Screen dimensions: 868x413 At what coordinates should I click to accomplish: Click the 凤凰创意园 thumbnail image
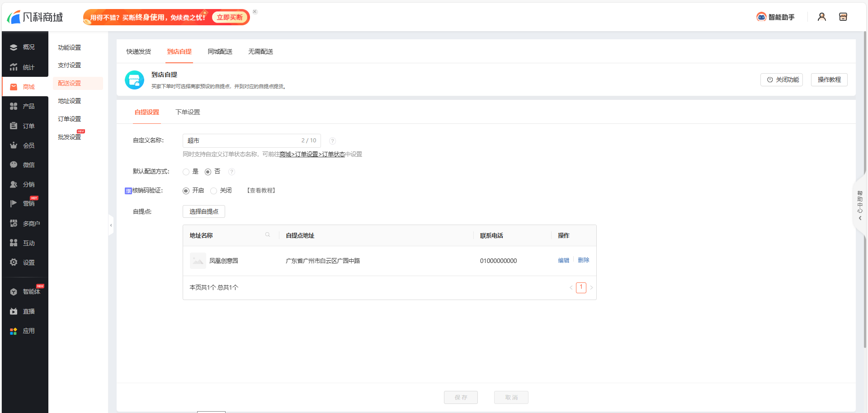tap(198, 261)
